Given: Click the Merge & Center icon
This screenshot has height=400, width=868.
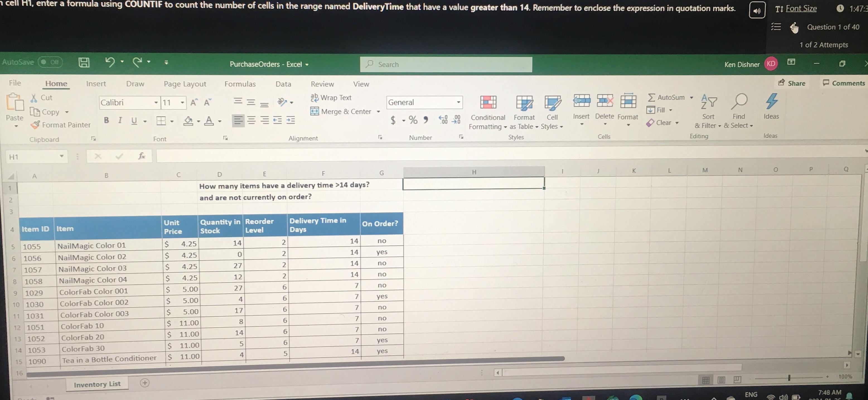Looking at the screenshot, I should coord(314,111).
